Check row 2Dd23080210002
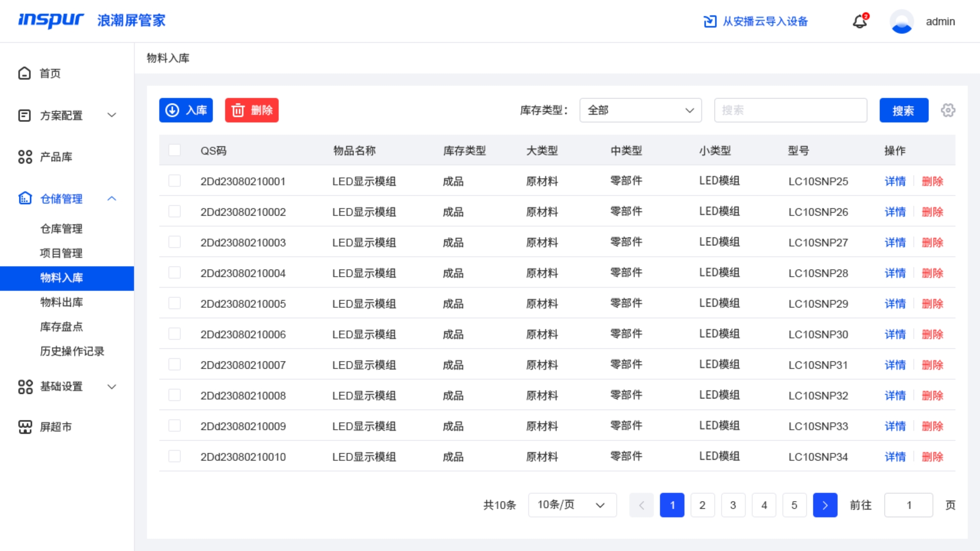Image resolution: width=980 pixels, height=551 pixels. [x=175, y=211]
